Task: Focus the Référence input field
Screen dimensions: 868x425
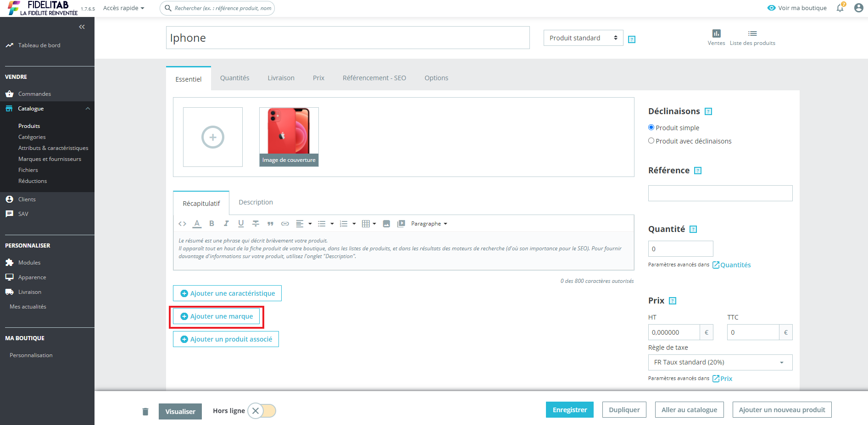Action: [720, 193]
